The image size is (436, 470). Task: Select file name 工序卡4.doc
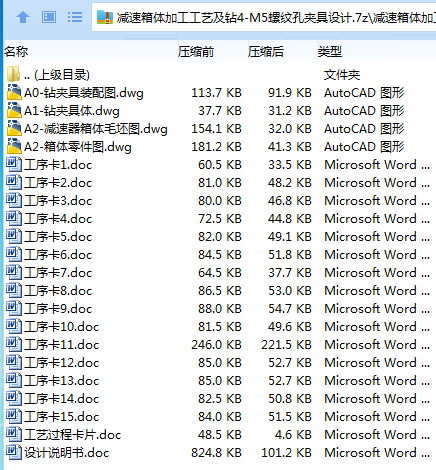pyautogui.click(x=58, y=219)
